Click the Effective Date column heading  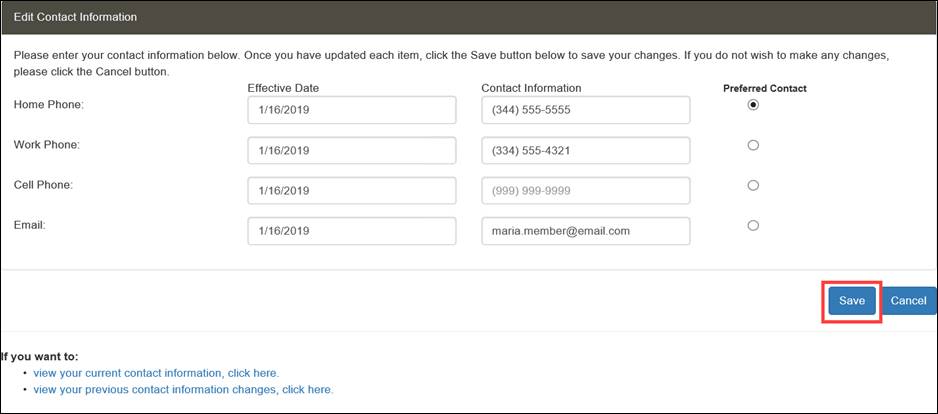pos(284,88)
